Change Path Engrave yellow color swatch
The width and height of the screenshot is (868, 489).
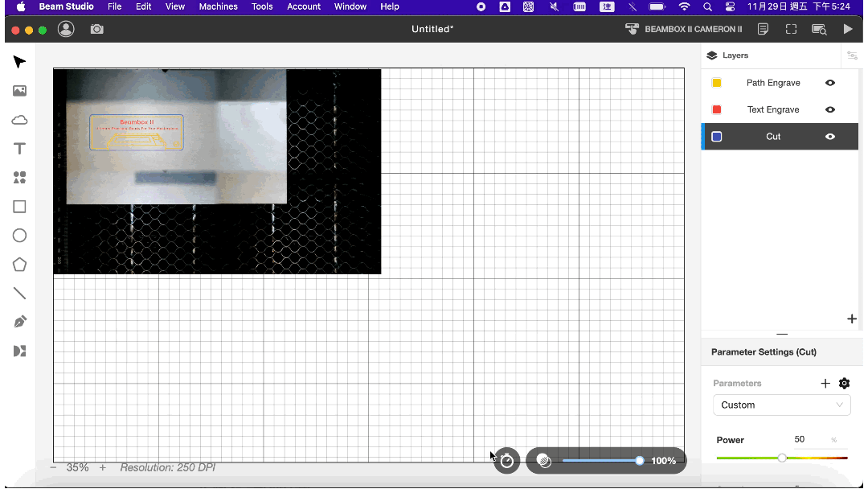pyautogui.click(x=716, y=83)
